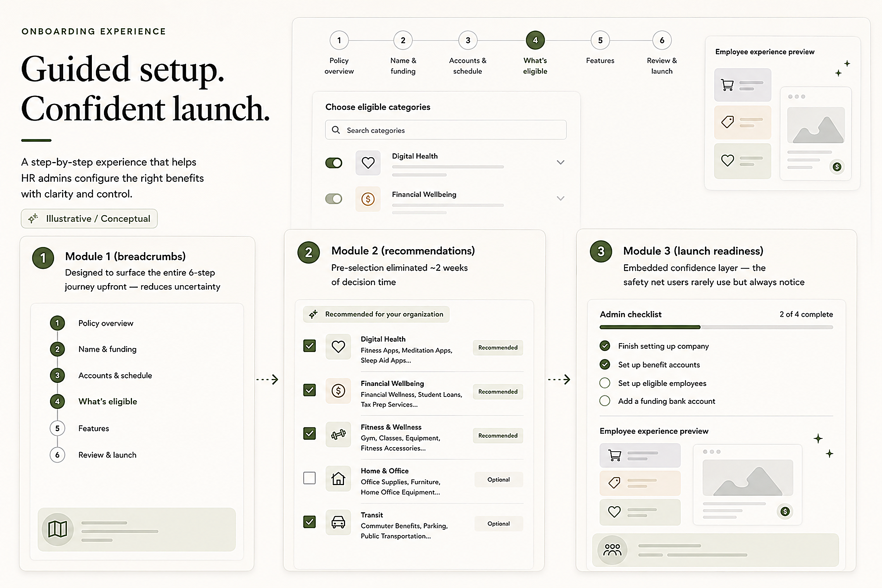Click the dumbbell icon for Fitness & Wellness

pyautogui.click(x=338, y=435)
